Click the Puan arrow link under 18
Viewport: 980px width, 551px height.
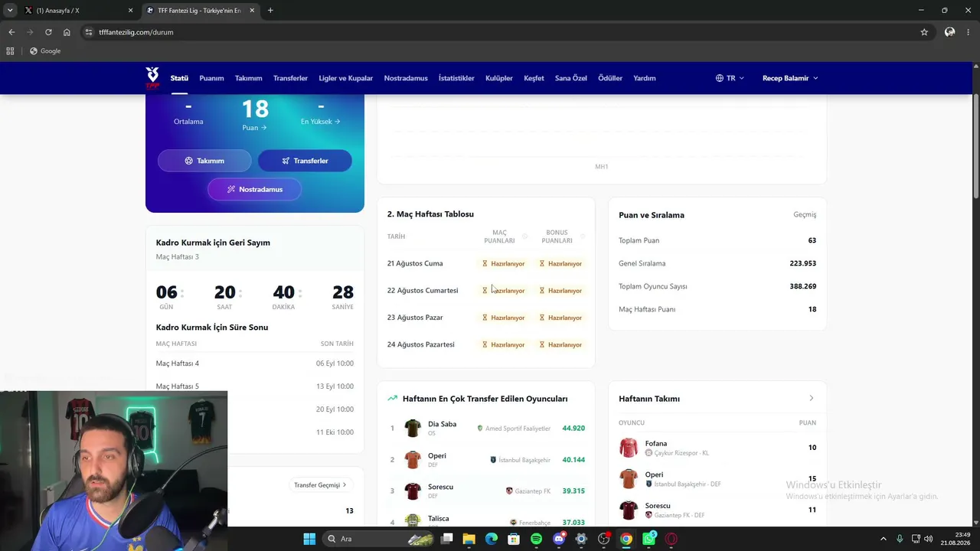pos(254,128)
